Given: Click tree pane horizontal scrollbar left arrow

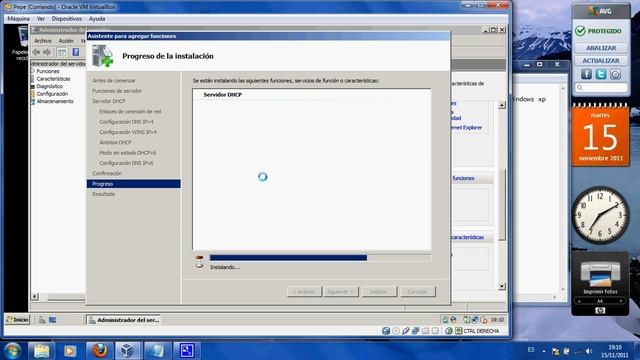Looking at the screenshot, I should coord(35,296).
